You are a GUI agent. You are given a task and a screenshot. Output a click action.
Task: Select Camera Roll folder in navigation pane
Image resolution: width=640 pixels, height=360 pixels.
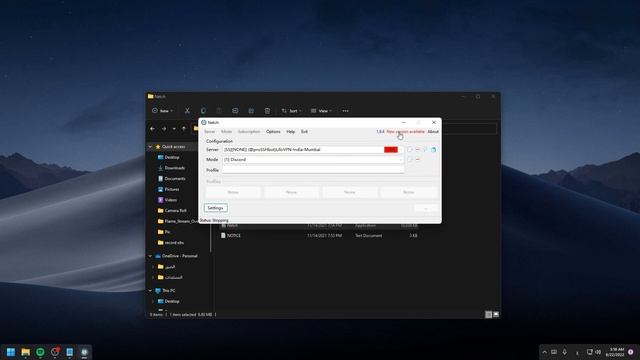(x=176, y=210)
